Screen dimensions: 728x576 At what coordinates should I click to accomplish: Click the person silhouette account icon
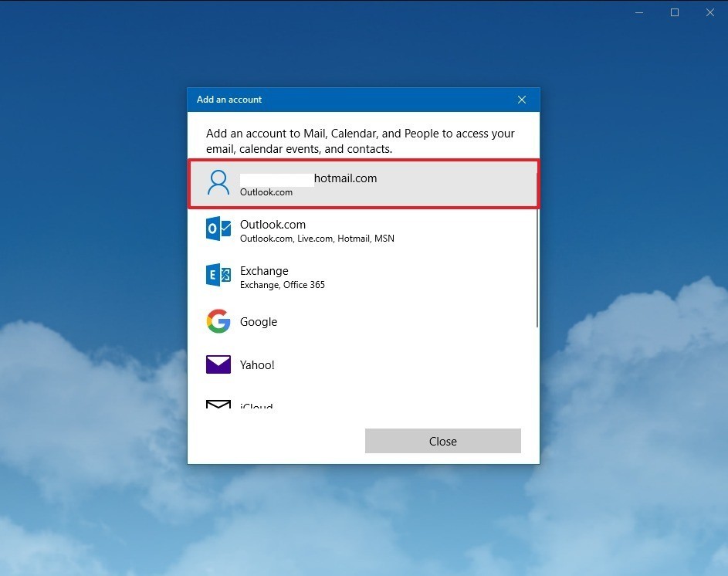click(218, 182)
